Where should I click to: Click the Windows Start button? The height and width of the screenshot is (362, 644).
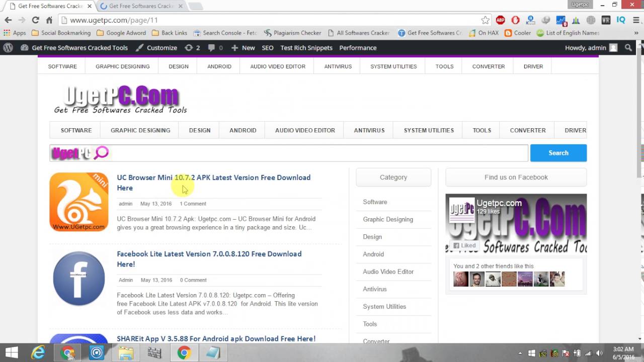[x=12, y=353]
